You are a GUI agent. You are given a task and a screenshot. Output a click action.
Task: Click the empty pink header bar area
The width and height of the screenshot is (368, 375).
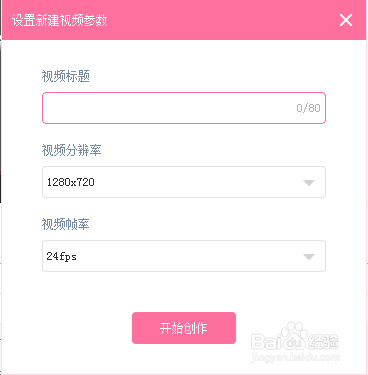(220, 20)
